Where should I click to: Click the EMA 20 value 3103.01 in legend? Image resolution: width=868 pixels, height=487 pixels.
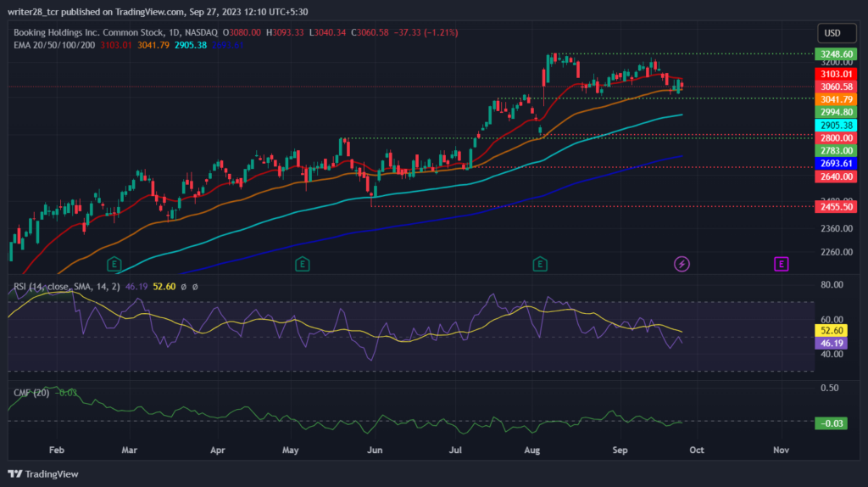click(115, 45)
